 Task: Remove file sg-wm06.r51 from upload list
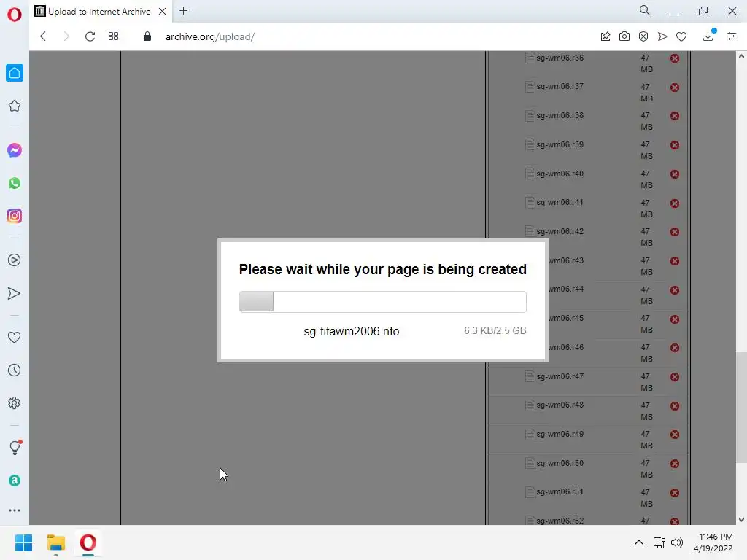coord(675,492)
